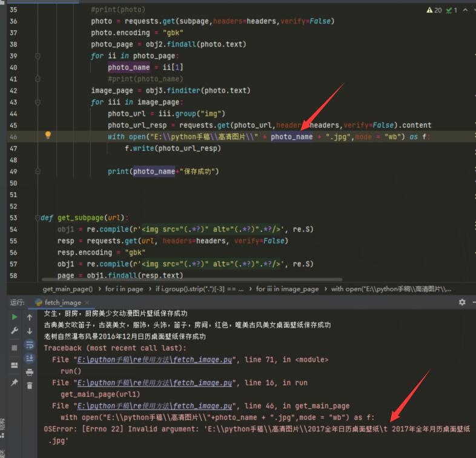Pin the Run tab with pin icon
Image resolution: width=476 pixels, height=458 pixels.
[14, 383]
